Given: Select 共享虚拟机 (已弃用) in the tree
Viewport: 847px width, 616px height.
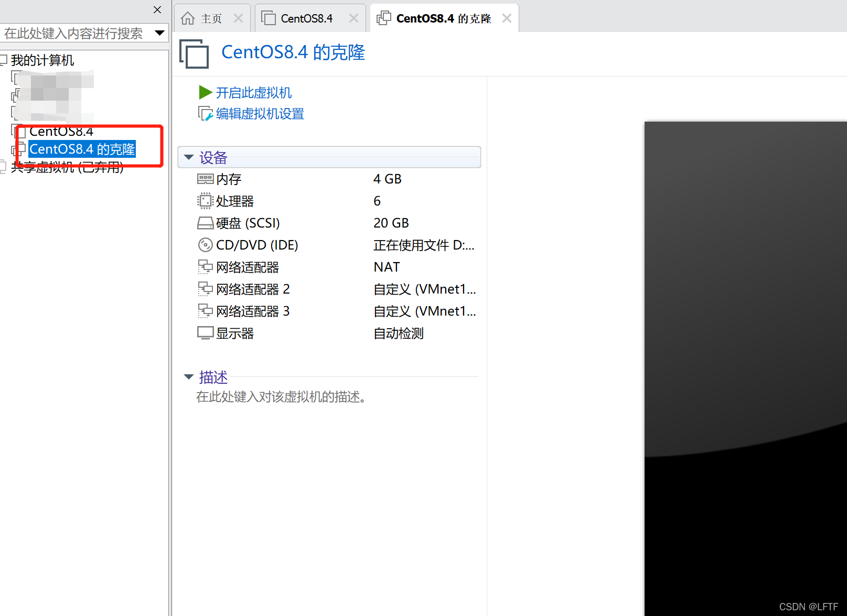Looking at the screenshot, I should pos(67,167).
